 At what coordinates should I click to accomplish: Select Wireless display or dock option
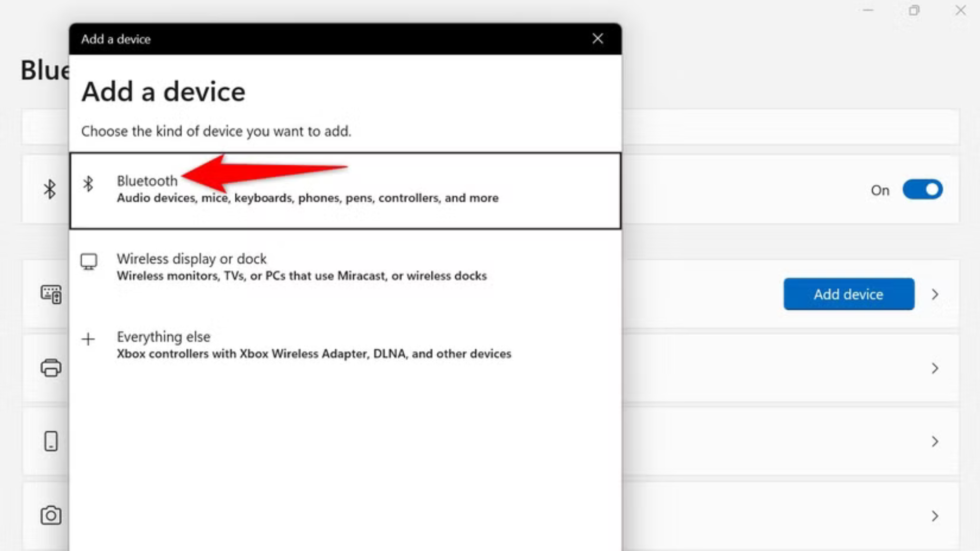pyautogui.click(x=301, y=266)
